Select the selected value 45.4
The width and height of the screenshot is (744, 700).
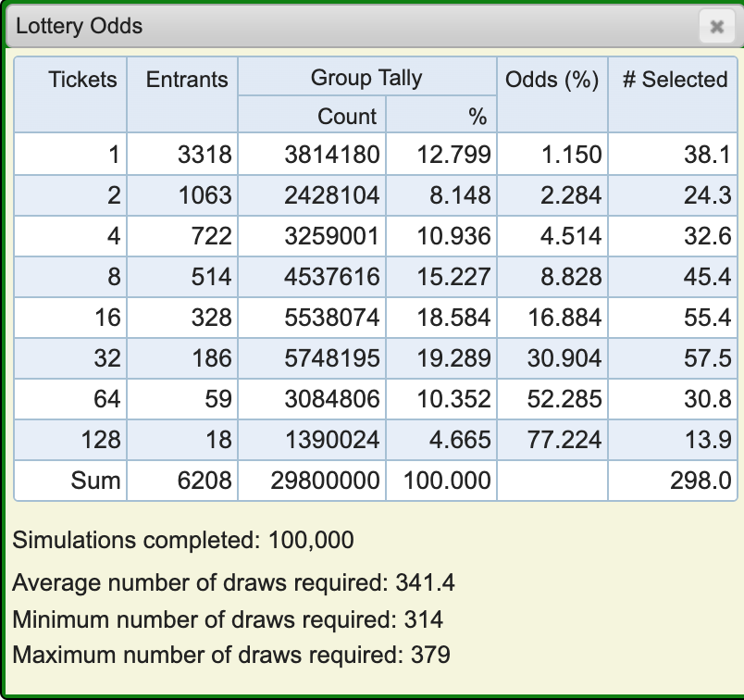pyautogui.click(x=708, y=277)
